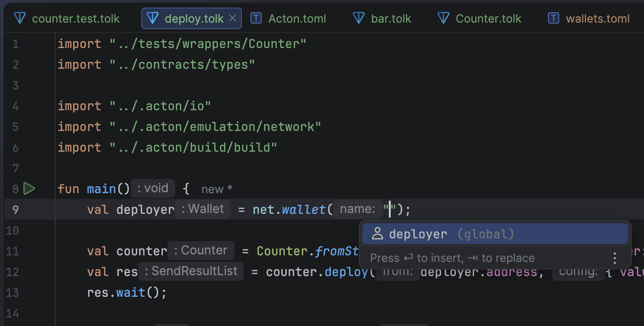Switch to the bar.tolk editor tab
Viewport: 644px width, 326px height.
pyautogui.click(x=391, y=19)
